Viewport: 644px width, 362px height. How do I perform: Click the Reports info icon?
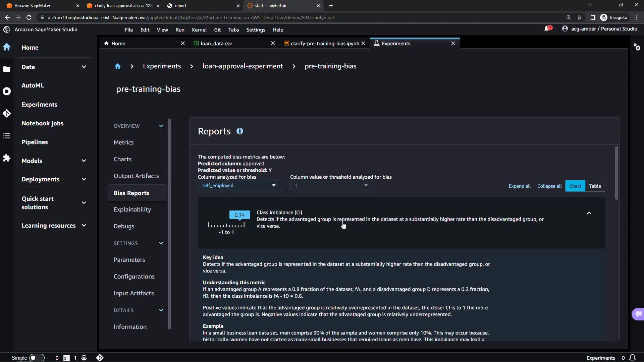point(239,131)
